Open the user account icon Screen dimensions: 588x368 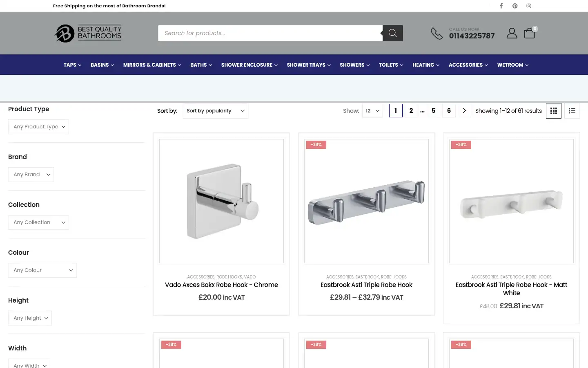click(512, 33)
